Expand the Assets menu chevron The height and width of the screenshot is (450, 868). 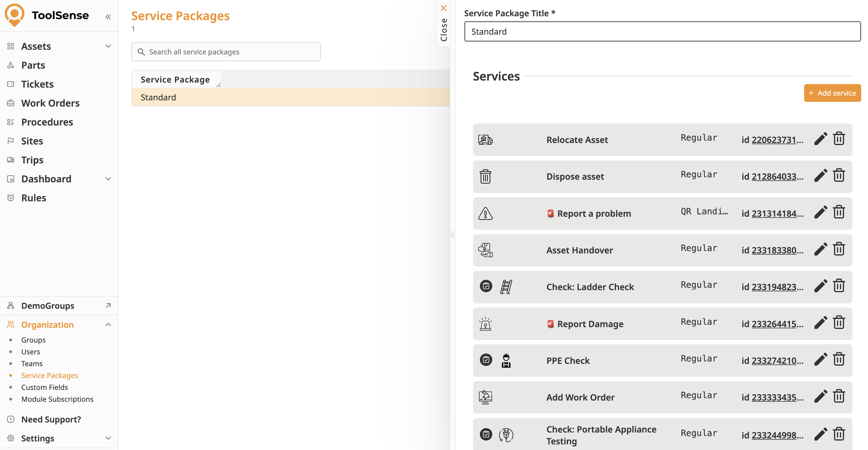[108, 46]
